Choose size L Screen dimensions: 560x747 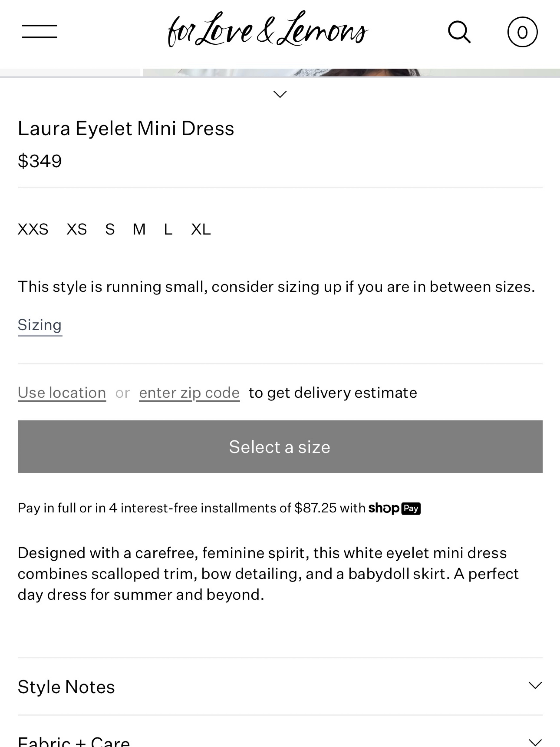(168, 229)
